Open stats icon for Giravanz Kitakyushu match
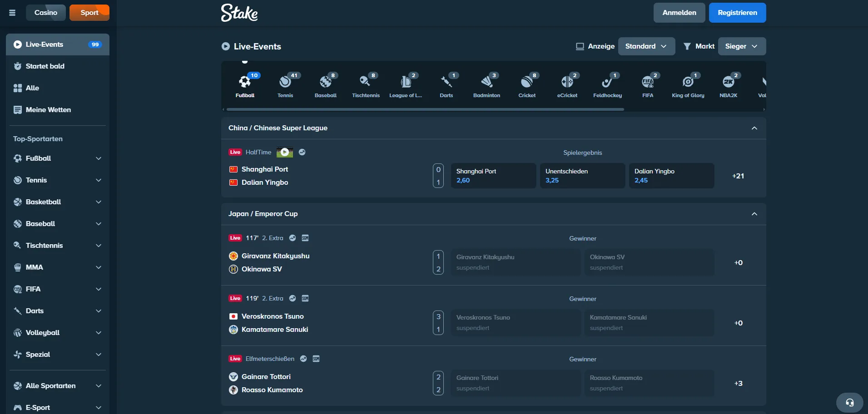This screenshot has width=868, height=414. tap(293, 238)
